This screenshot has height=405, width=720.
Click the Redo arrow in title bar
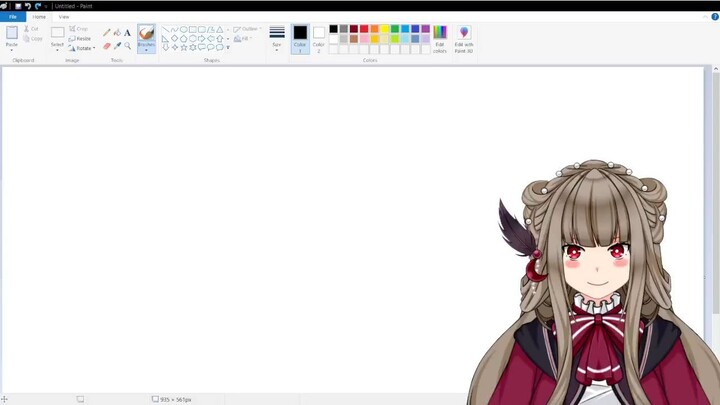(x=38, y=6)
